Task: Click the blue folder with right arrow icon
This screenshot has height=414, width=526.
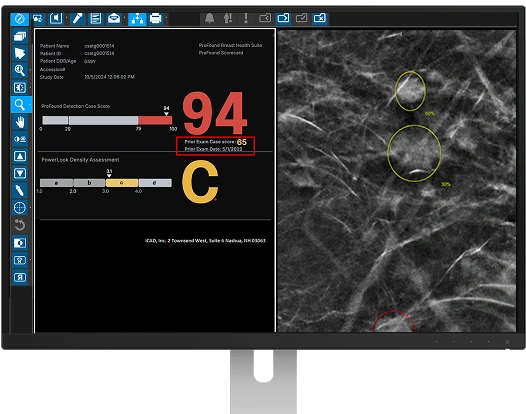Action: 283,18
